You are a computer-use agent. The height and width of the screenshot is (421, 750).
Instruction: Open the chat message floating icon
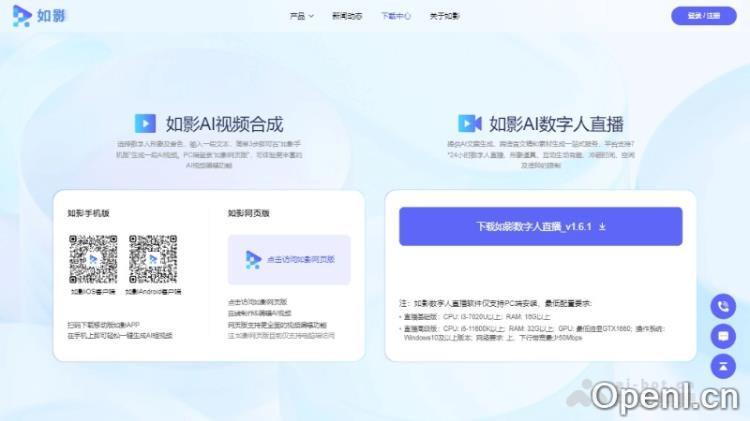coord(723,336)
